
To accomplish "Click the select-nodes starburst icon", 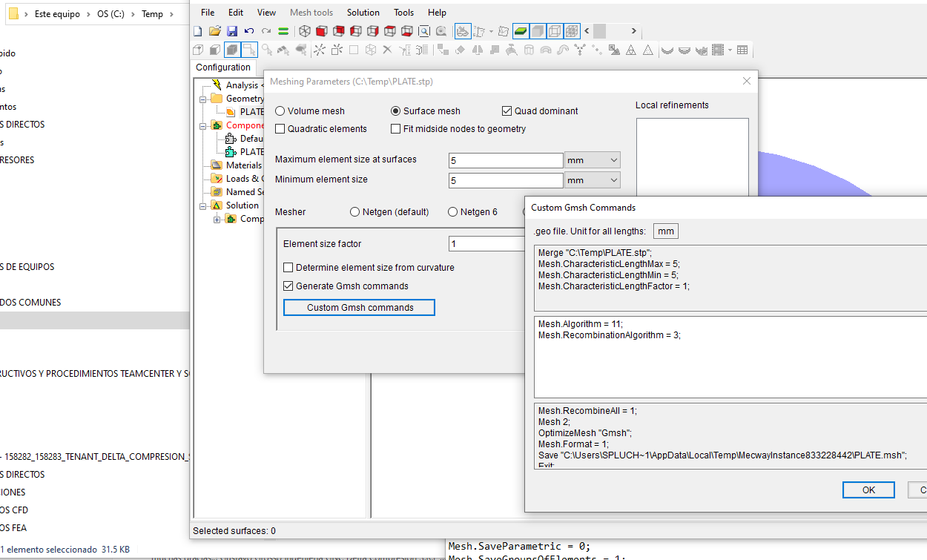I will tap(319, 50).
